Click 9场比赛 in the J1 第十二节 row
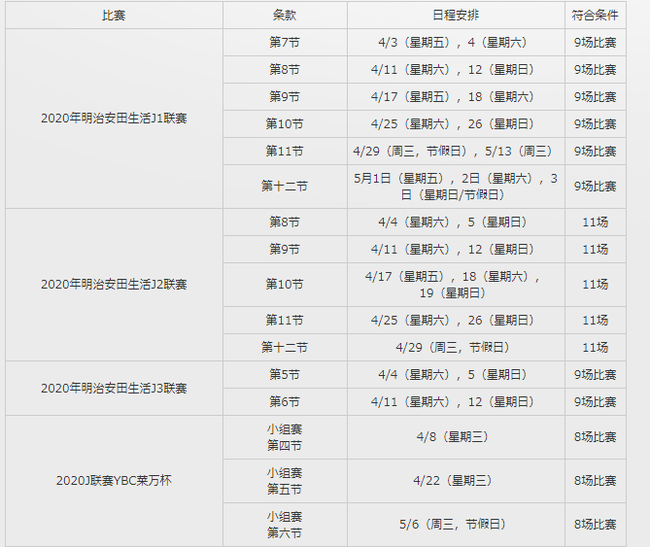 point(595,186)
